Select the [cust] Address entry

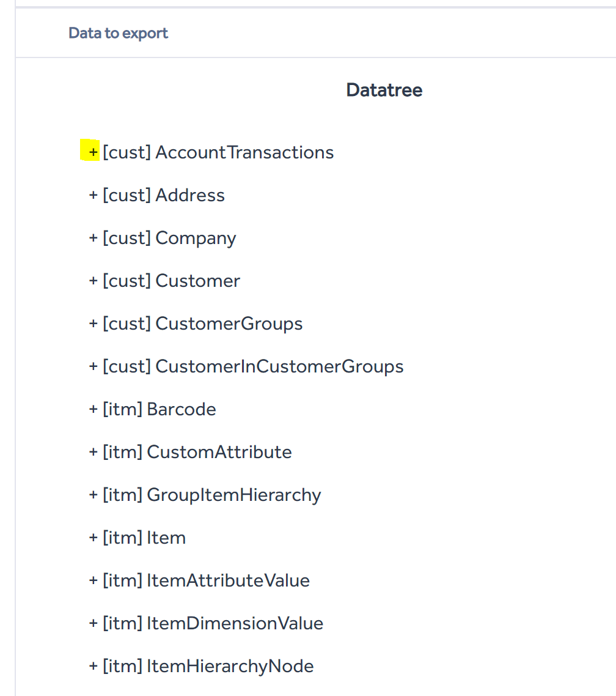[164, 195]
